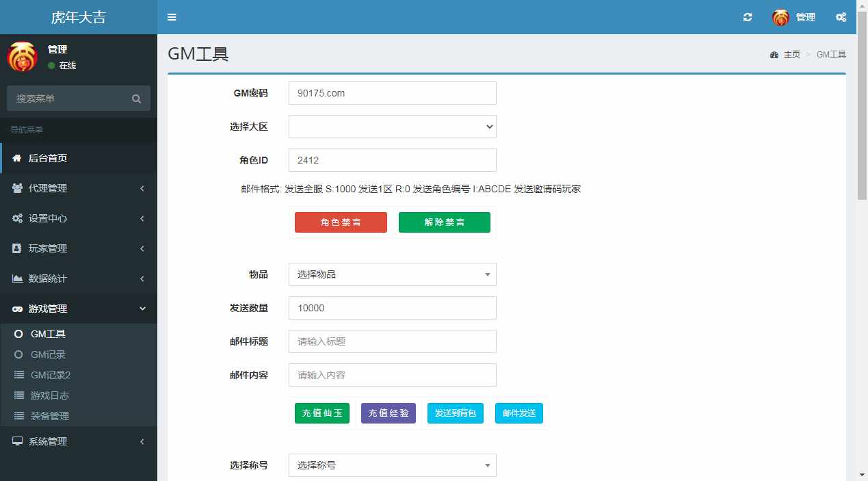Click the 邮件标题 input field
Viewport: 868px width, 481px height.
pyautogui.click(x=392, y=341)
